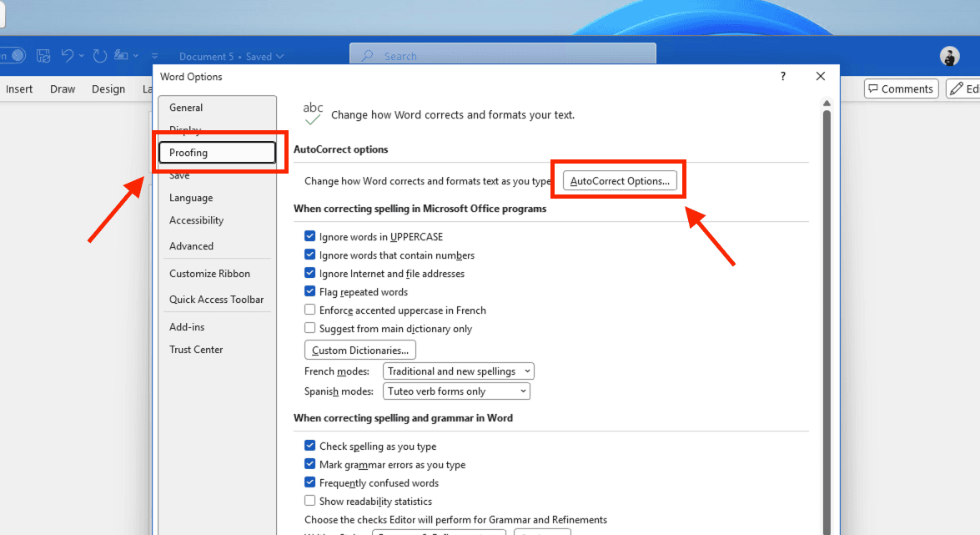Viewport: 980px width, 535px height.
Task: Open the French modes dropdown
Action: coord(458,371)
